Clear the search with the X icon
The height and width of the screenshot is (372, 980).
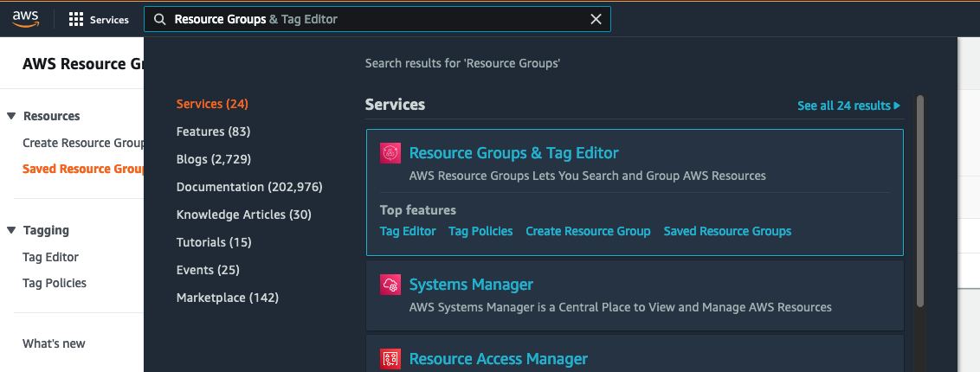point(596,19)
